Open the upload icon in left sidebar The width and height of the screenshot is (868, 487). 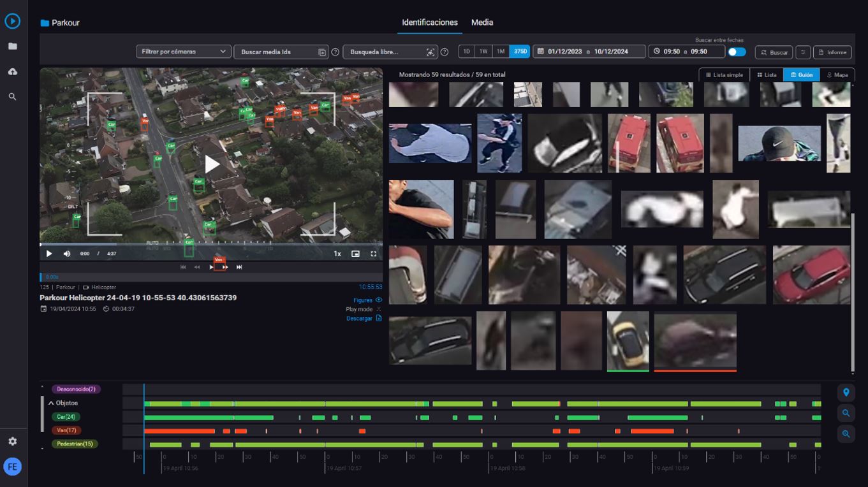pos(12,72)
